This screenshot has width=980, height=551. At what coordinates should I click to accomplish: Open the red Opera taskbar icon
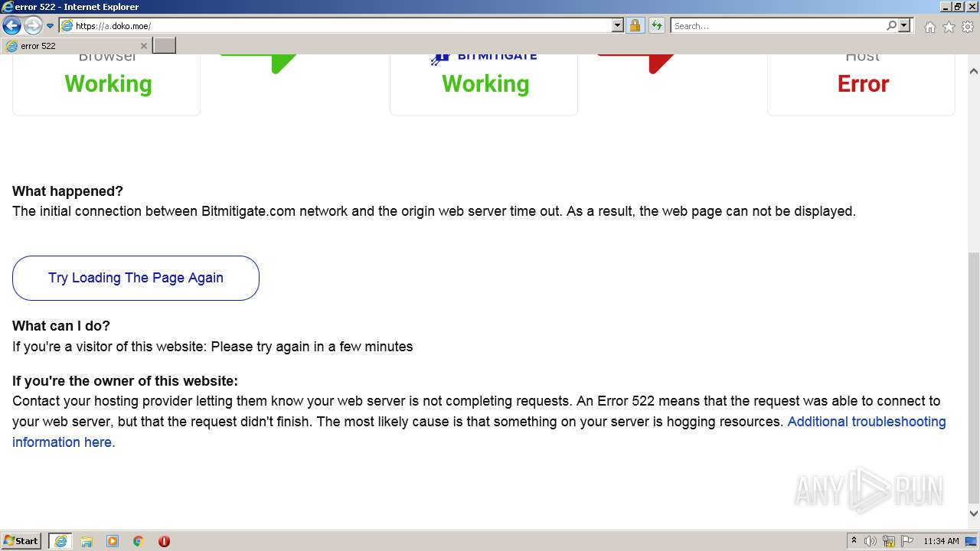[x=164, y=541]
